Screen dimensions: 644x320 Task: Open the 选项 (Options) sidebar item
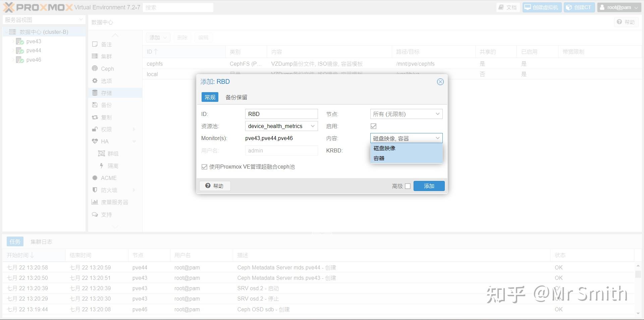(x=107, y=81)
